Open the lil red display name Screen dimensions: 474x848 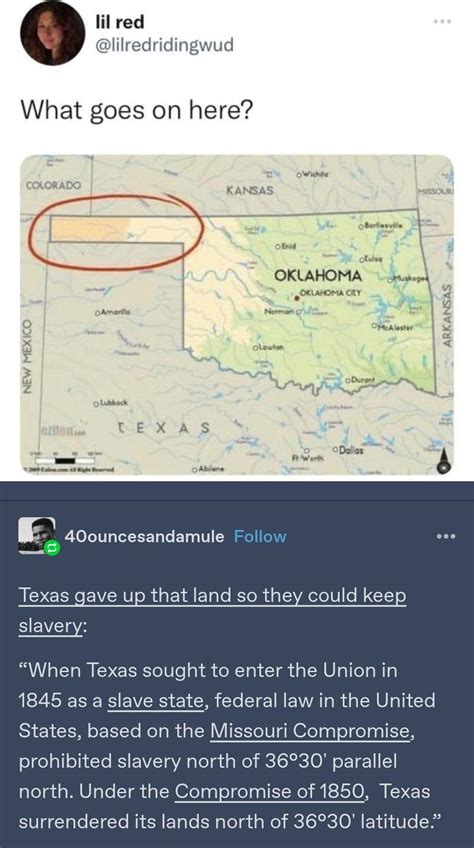pos(119,22)
